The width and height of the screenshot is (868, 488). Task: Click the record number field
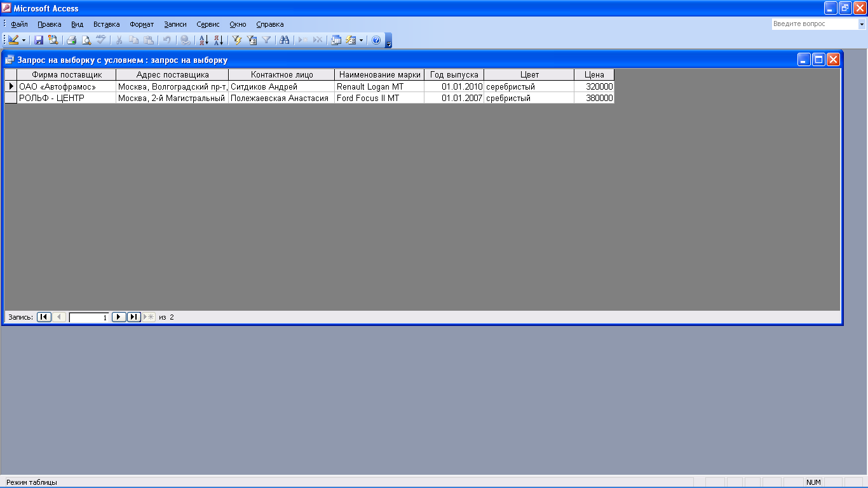(x=89, y=317)
